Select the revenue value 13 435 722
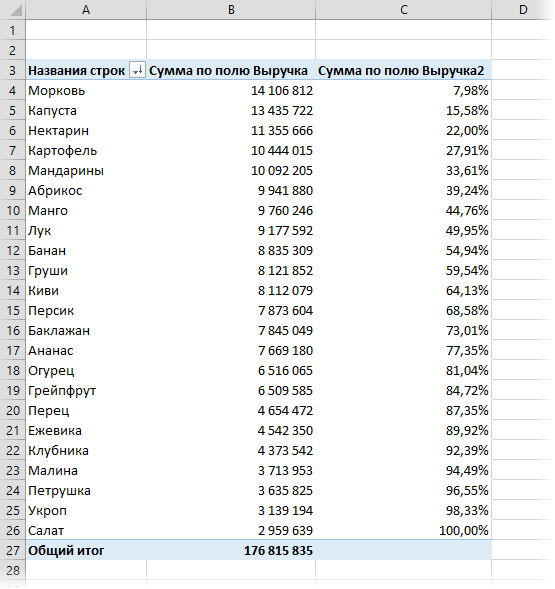The image size is (555, 589). 231,110
